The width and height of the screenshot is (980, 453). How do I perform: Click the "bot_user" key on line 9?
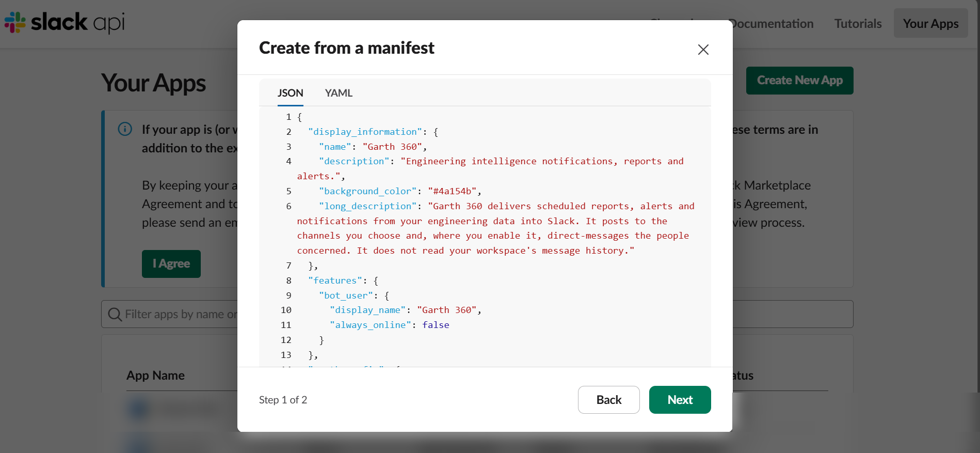tap(346, 295)
